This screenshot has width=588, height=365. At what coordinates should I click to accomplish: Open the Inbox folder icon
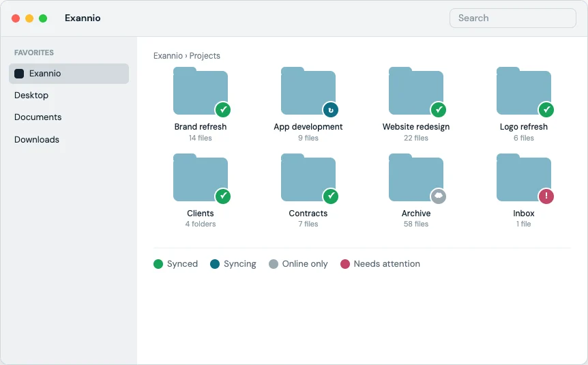[524, 177]
